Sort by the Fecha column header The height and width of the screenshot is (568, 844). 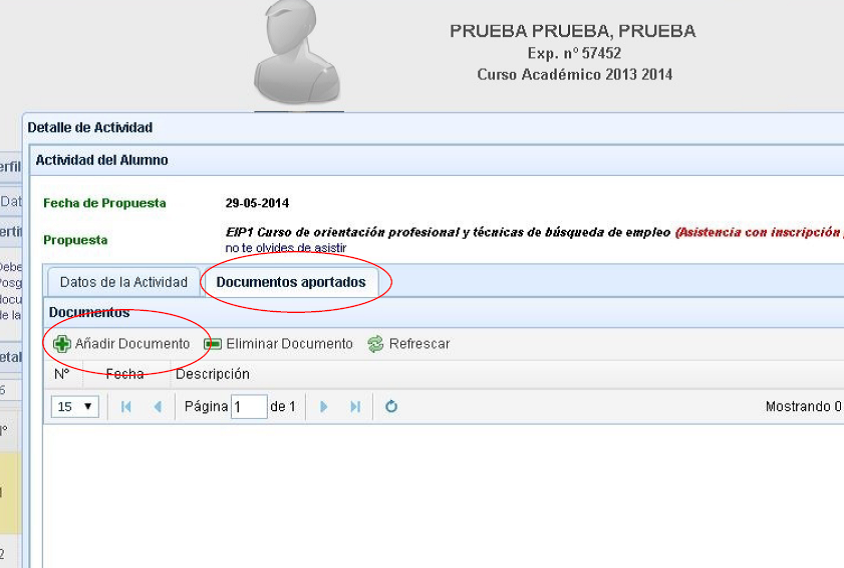[x=125, y=374]
